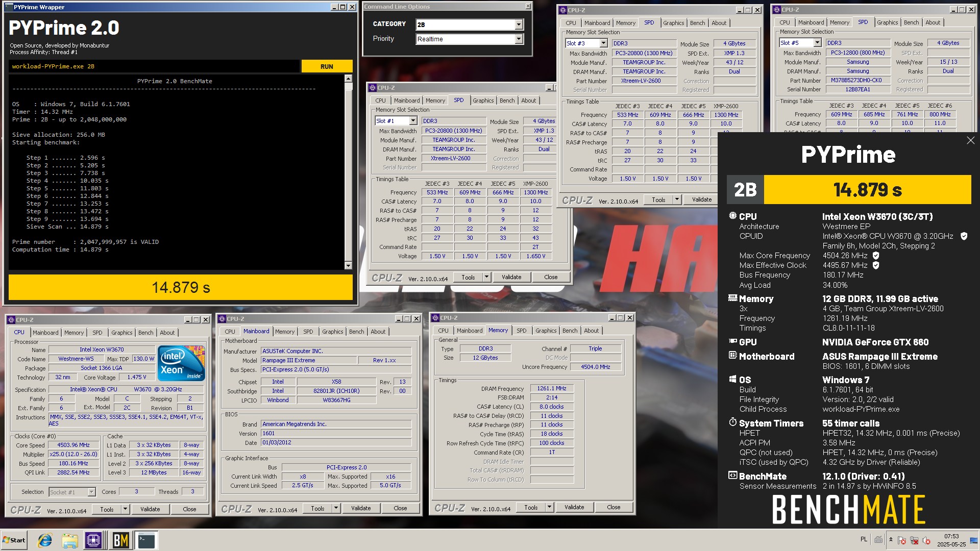The width and height of the screenshot is (980, 551).
Task: Click the Intel Xeon inside logo
Action: [182, 363]
